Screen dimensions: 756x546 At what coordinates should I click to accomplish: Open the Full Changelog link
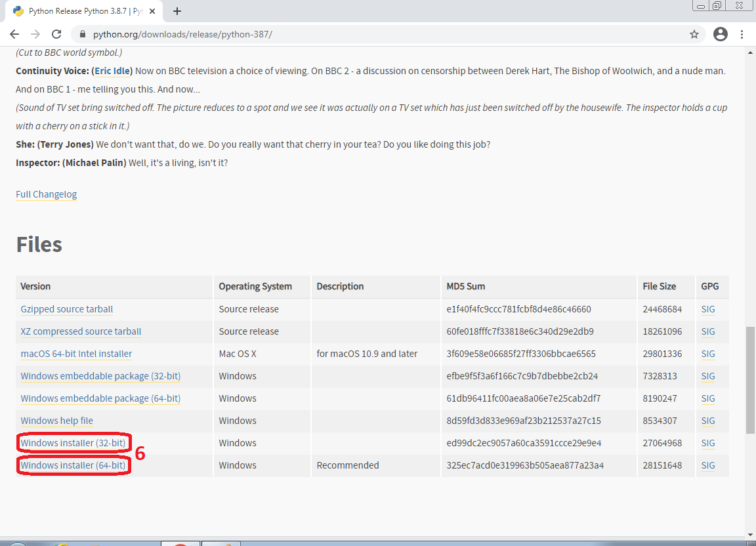(x=46, y=194)
